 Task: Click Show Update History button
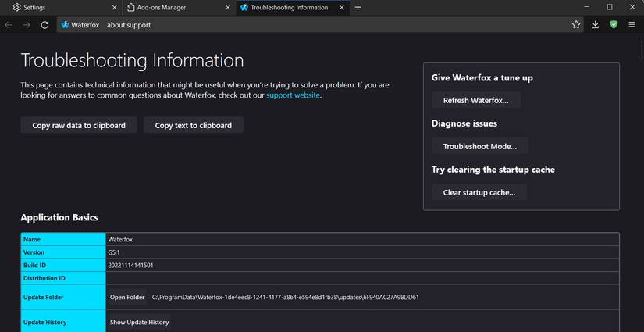(139, 322)
